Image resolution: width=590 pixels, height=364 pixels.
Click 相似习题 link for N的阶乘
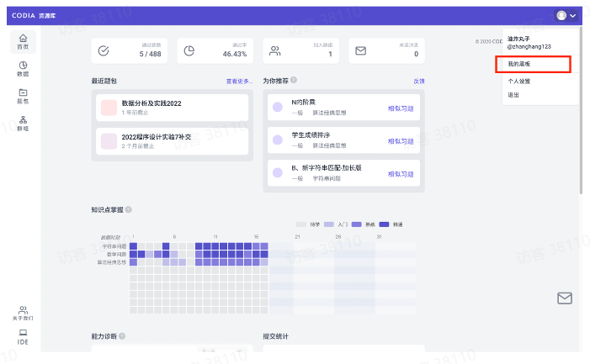point(401,108)
